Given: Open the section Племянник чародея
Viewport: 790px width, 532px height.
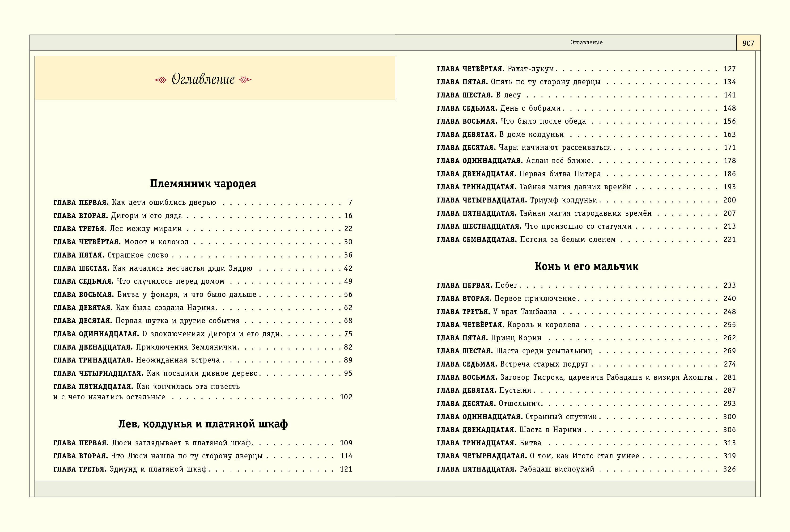Looking at the screenshot, I should click(x=203, y=184).
